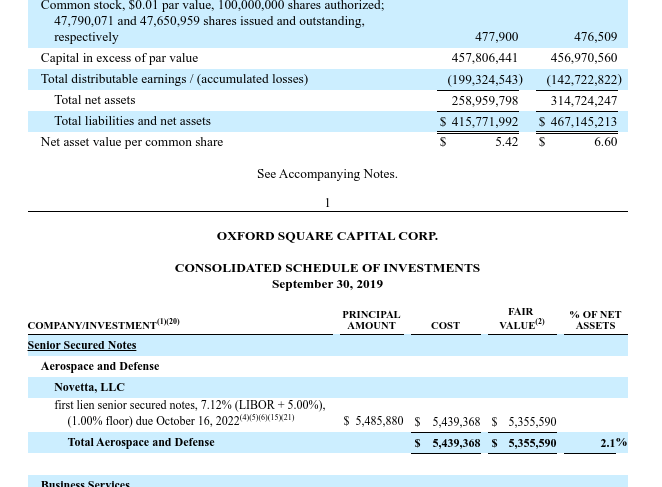Image resolution: width=662 pixels, height=487 pixels.
Task: Click the 'Novetta, LLC' company name
Action: click(x=90, y=387)
